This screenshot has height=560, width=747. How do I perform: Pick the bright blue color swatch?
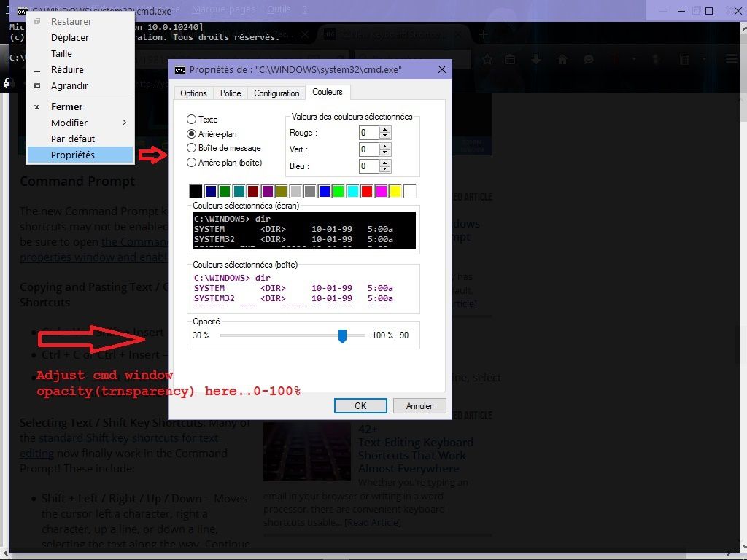click(325, 191)
